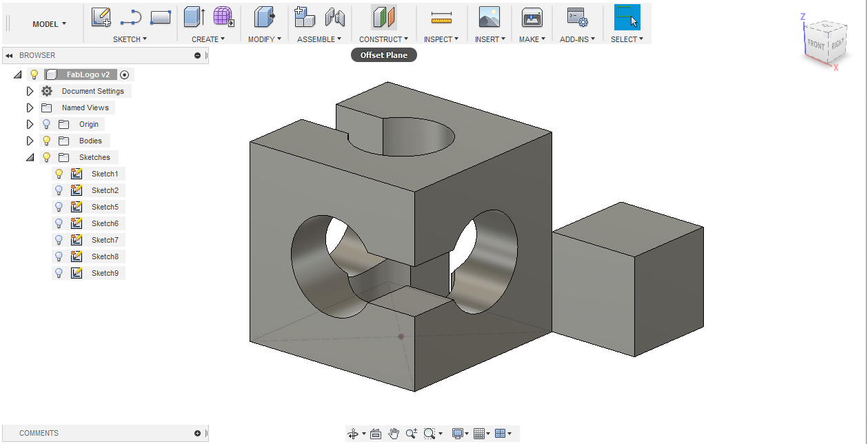Expand the Bodies folder
This screenshot has height=444, width=868.
coord(30,141)
